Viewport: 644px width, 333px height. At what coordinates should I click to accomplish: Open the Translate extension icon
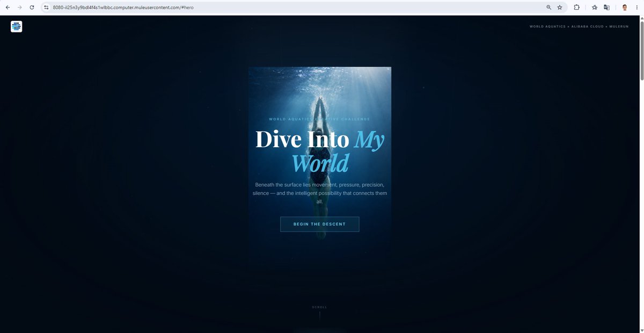[x=607, y=8]
